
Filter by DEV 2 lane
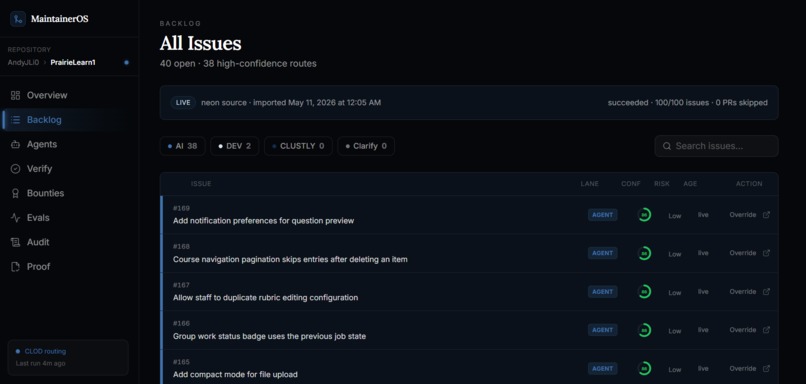(234, 146)
